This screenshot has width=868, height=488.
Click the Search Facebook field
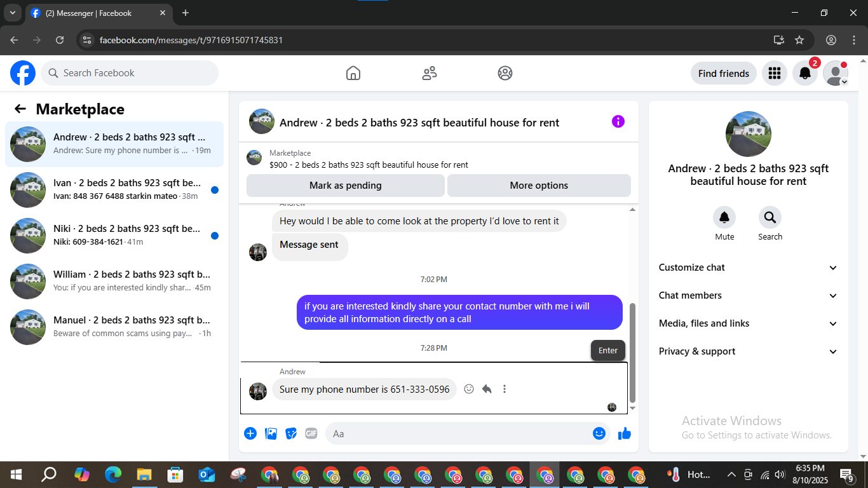click(130, 73)
